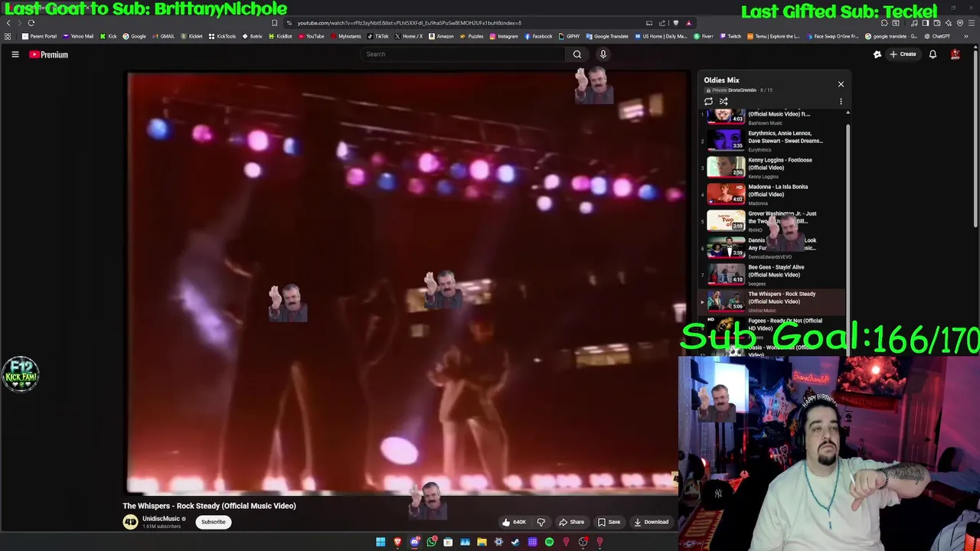This screenshot has width=980, height=551.
Task: Download the video
Action: (x=652, y=522)
